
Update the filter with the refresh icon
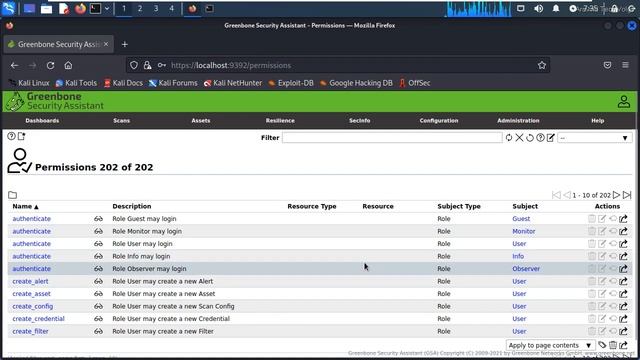tap(509, 138)
